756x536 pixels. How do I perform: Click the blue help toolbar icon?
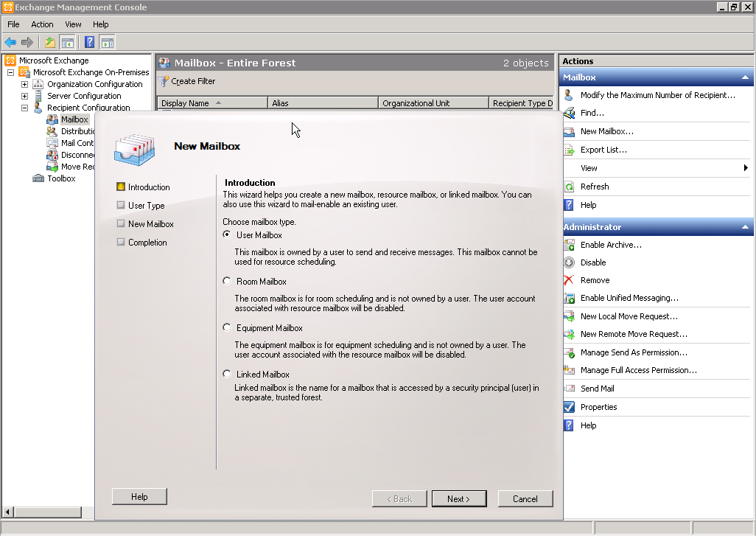pyautogui.click(x=89, y=42)
